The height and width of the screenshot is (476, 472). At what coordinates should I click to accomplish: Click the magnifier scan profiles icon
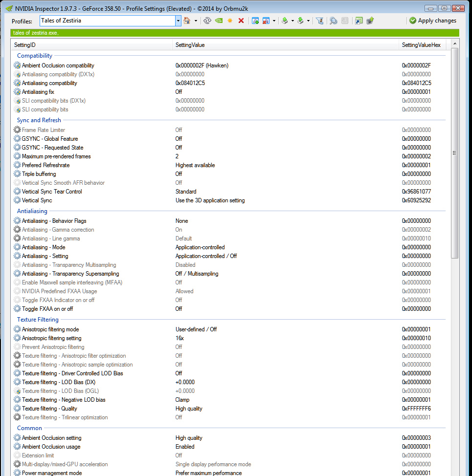(x=333, y=21)
